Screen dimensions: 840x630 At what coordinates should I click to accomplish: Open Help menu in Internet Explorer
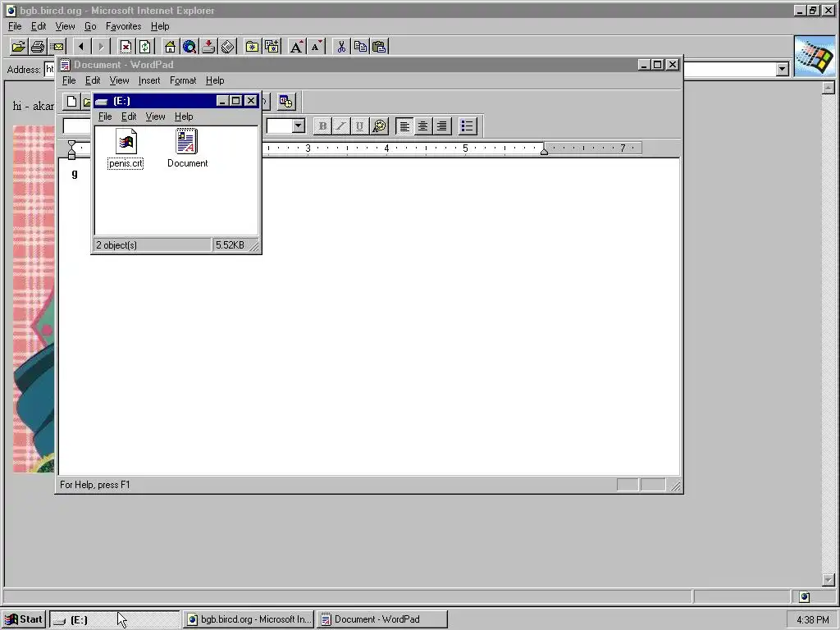click(160, 26)
